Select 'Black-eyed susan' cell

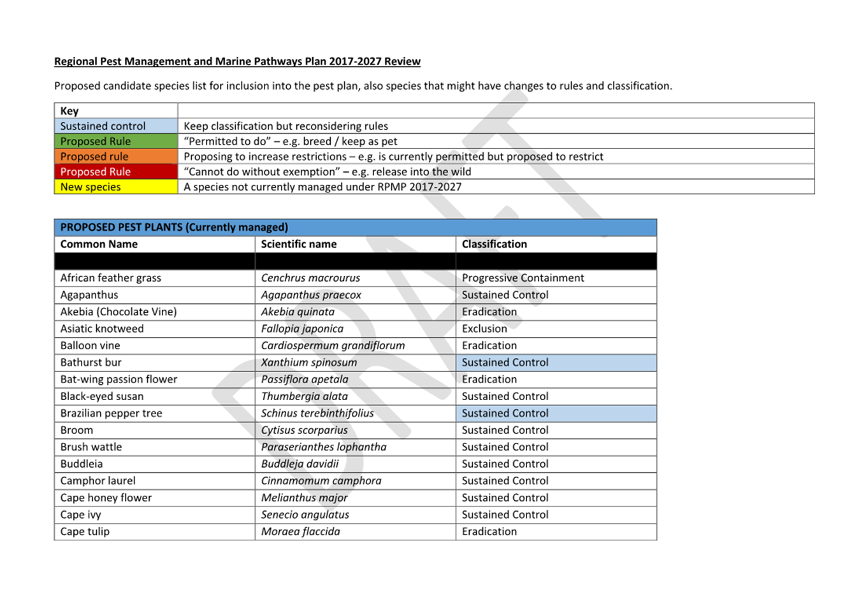click(155, 396)
